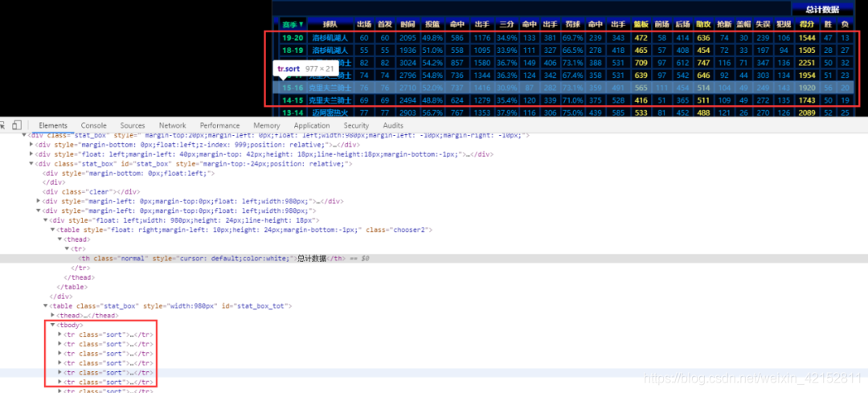Screen dimensions: 868x393
Task: Click the 2089 points cell
Action: coord(807,113)
